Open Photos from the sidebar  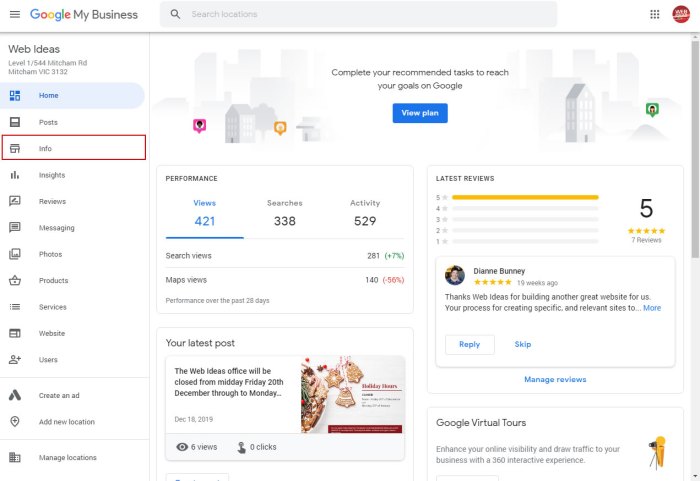tap(50, 254)
